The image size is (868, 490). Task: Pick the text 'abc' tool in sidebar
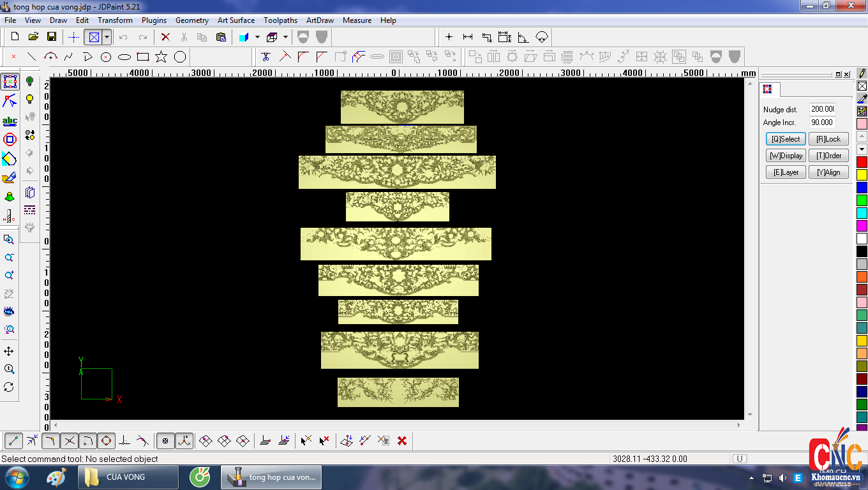10,121
